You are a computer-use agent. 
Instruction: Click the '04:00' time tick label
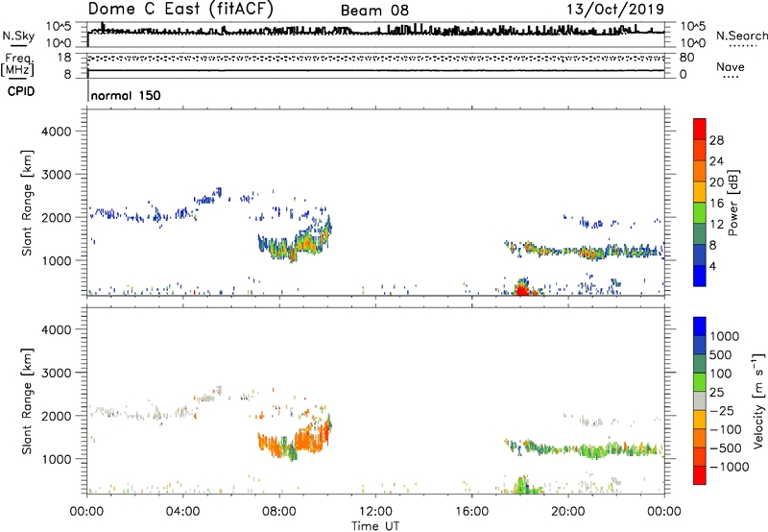(x=182, y=512)
